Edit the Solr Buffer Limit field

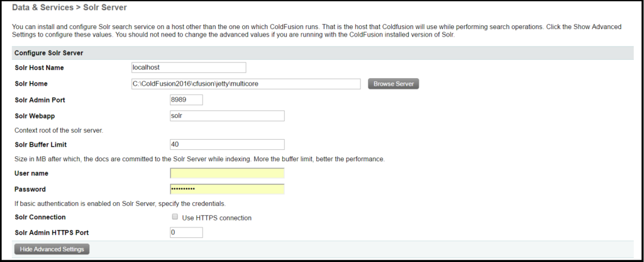(x=227, y=145)
